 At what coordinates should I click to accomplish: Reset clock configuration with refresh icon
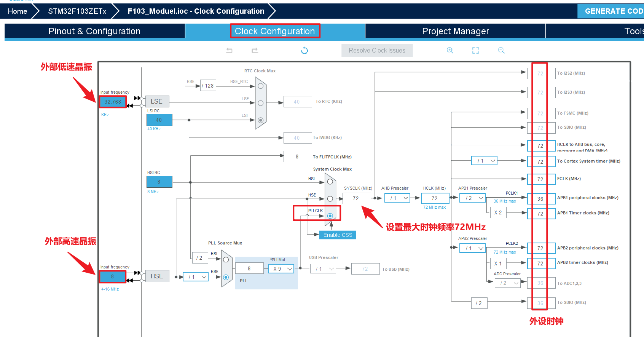coord(304,50)
